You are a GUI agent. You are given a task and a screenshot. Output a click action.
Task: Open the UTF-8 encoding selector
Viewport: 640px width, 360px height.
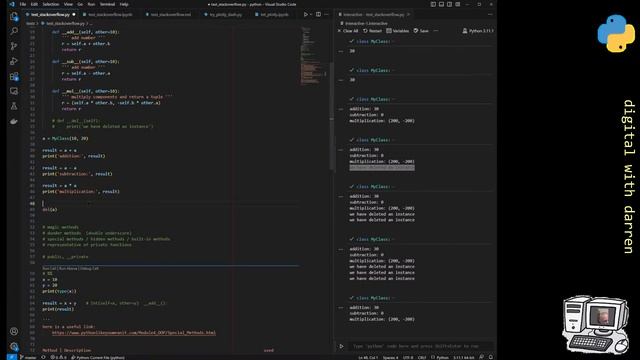408,357
